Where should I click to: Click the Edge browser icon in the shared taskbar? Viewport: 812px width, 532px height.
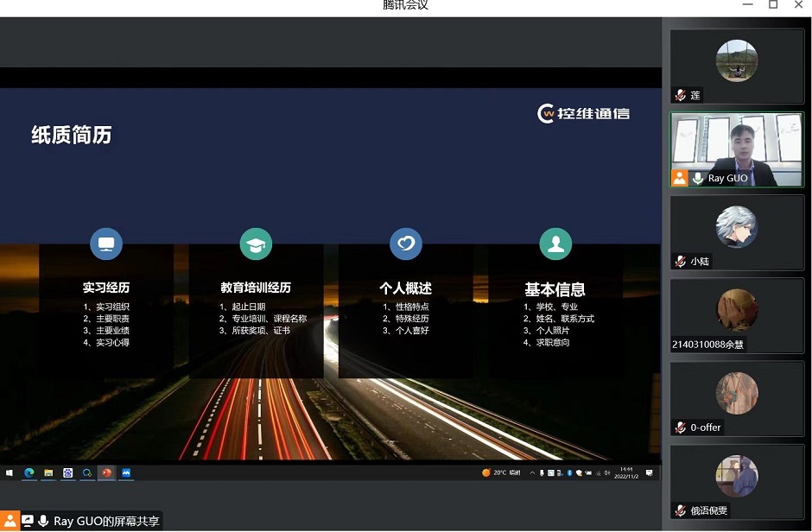pos(29,472)
